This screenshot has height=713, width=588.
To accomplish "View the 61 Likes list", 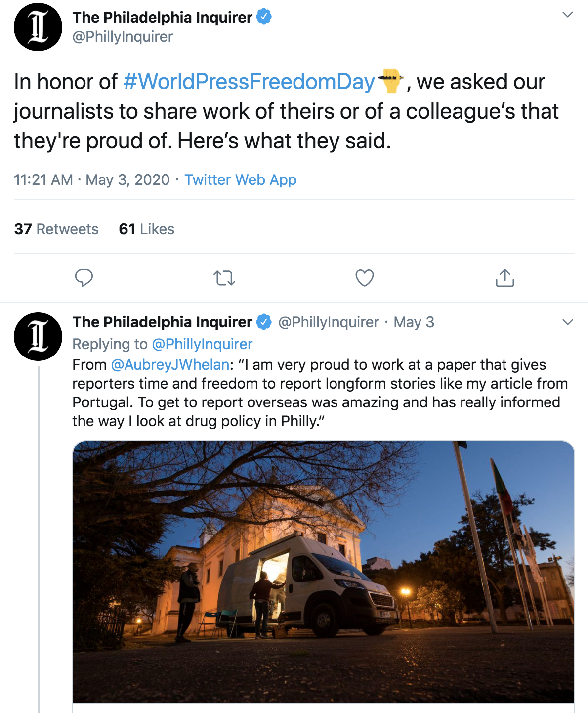I will pos(146,229).
